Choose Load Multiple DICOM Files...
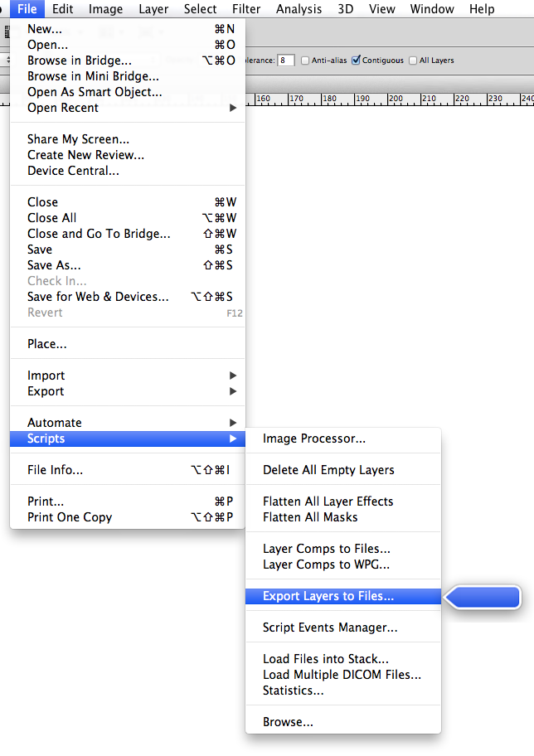The height and width of the screenshot is (756, 534). [343, 675]
